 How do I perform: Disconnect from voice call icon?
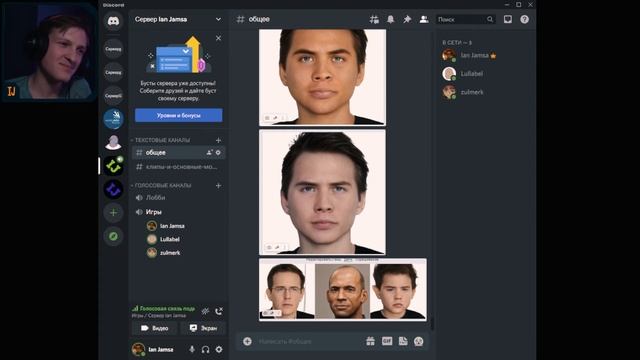click(x=219, y=311)
